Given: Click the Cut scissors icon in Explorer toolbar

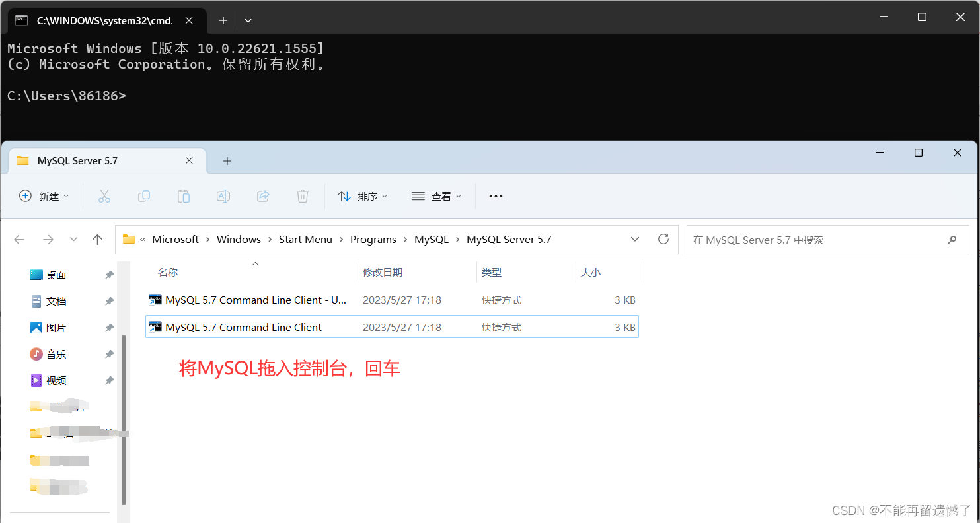Looking at the screenshot, I should pos(104,196).
